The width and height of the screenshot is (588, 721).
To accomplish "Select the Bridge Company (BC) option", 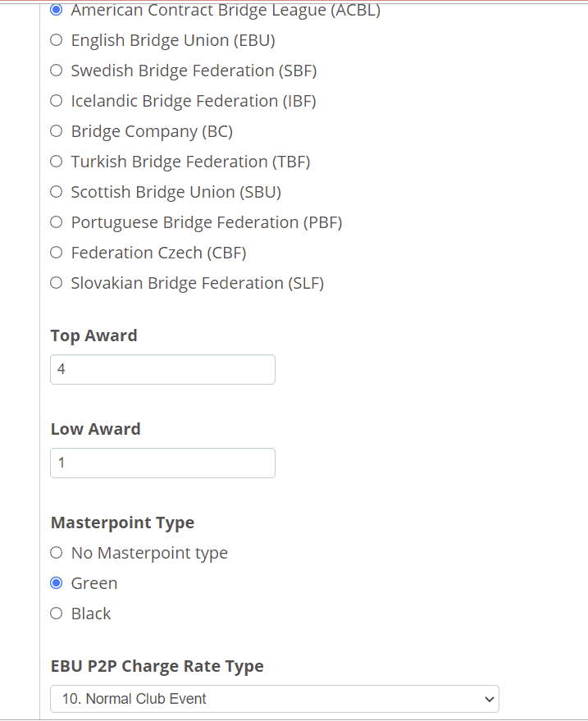I will 56,131.
